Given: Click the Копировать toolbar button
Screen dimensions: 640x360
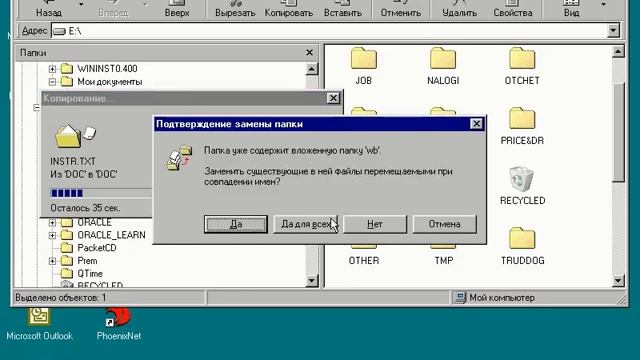Looking at the screenshot, I should [289, 9].
